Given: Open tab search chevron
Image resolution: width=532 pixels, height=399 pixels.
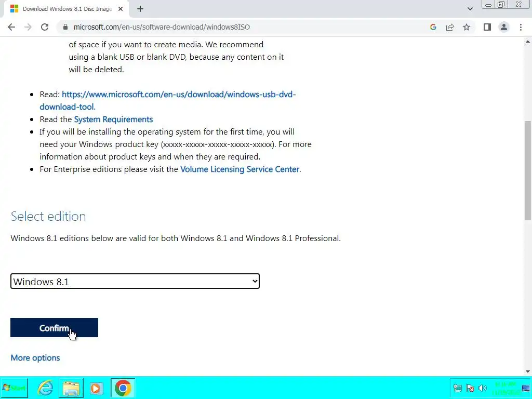Looking at the screenshot, I should 470,9.
